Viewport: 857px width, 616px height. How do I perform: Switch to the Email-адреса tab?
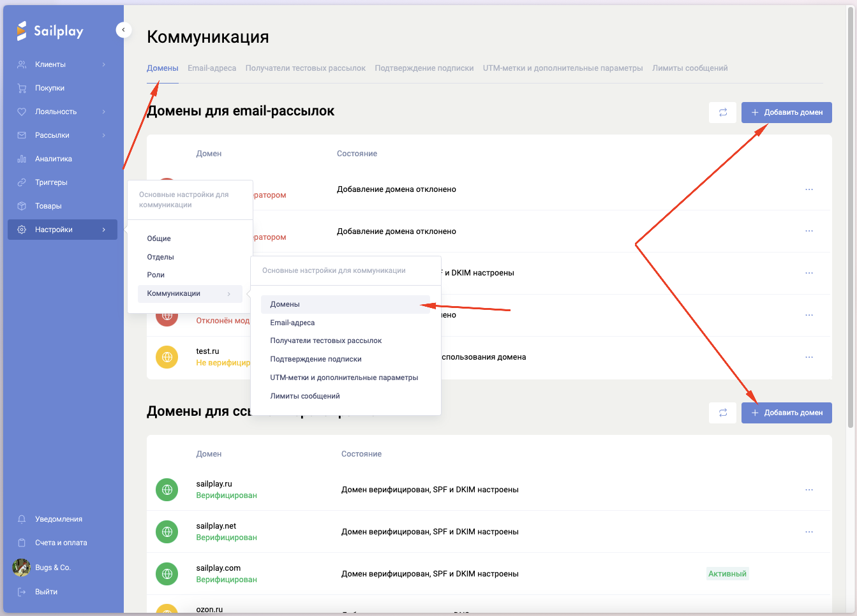tap(212, 68)
